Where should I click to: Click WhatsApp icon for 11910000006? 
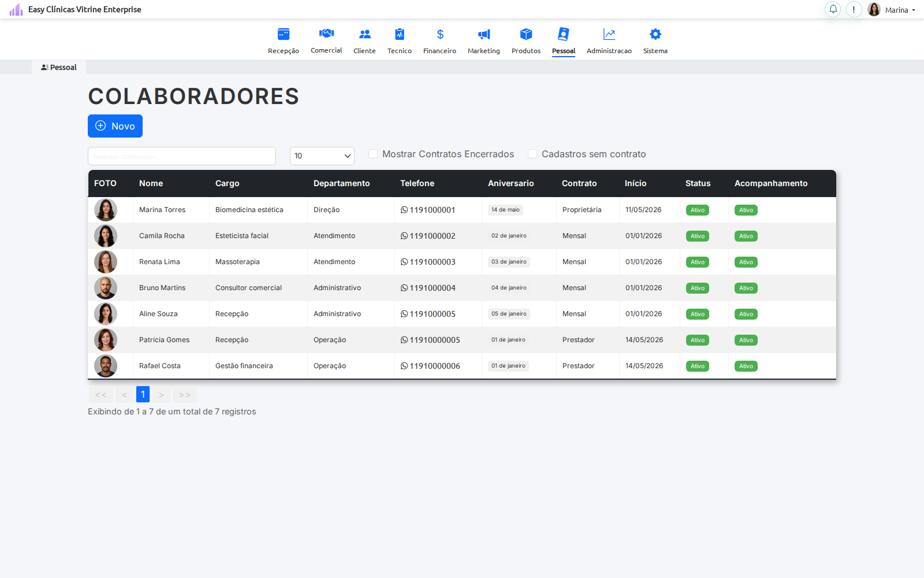click(404, 366)
